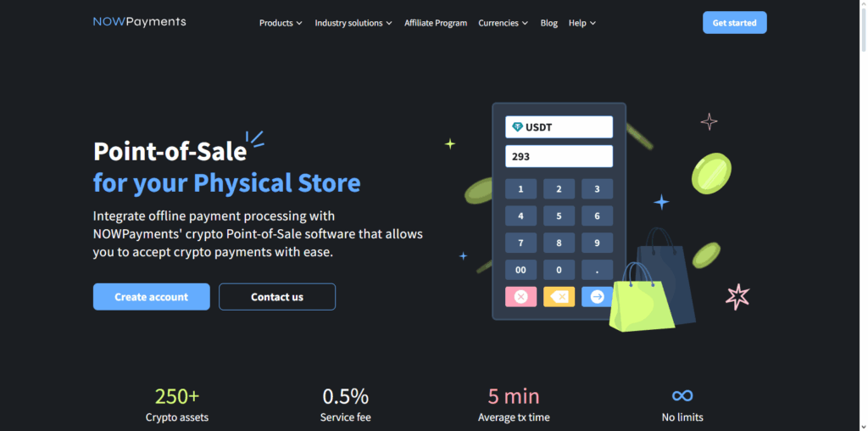Tap keypad number 1
This screenshot has width=868, height=431.
(521, 189)
